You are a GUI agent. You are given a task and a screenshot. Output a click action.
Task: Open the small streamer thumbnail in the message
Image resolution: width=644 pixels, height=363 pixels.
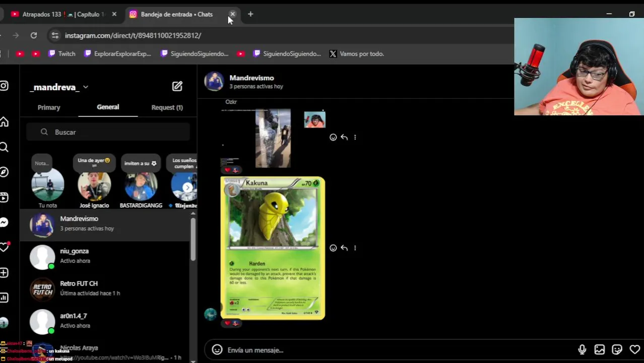pyautogui.click(x=314, y=120)
